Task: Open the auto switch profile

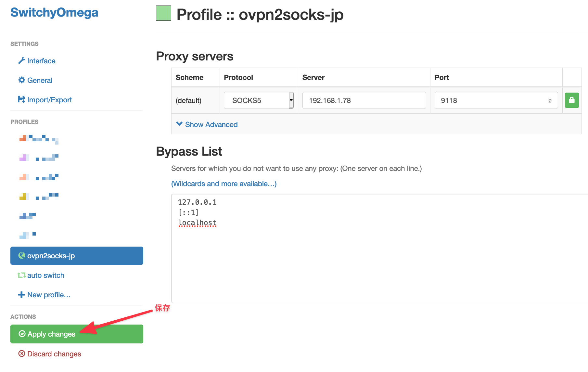Action: tap(45, 275)
